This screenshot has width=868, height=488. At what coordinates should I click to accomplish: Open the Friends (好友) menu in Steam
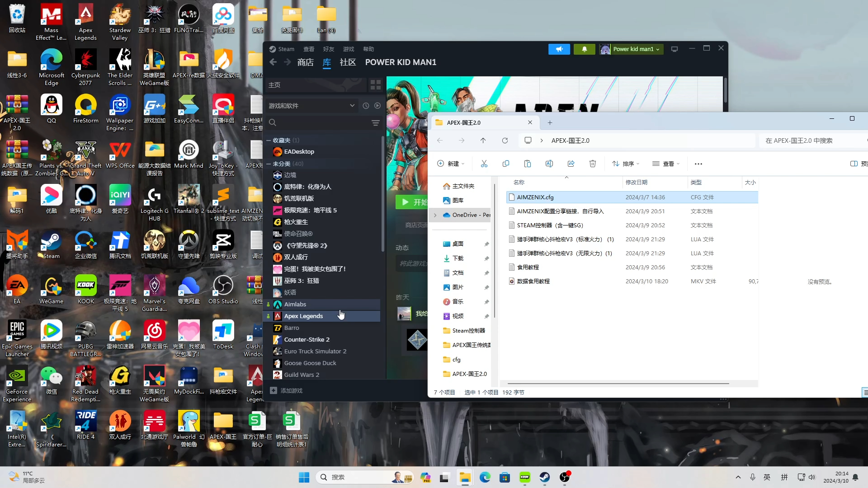[329, 49]
